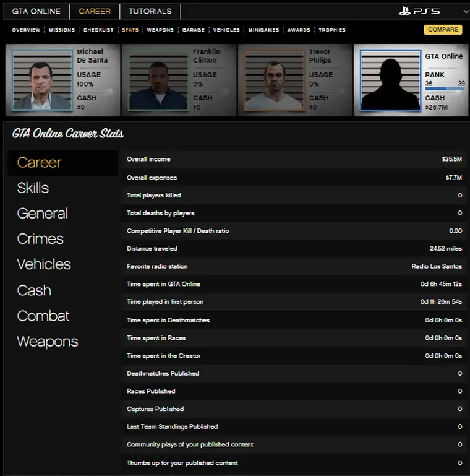The width and height of the screenshot is (470, 476).
Task: Click the rank 38 to 39 progress bar
Action: tap(445, 89)
